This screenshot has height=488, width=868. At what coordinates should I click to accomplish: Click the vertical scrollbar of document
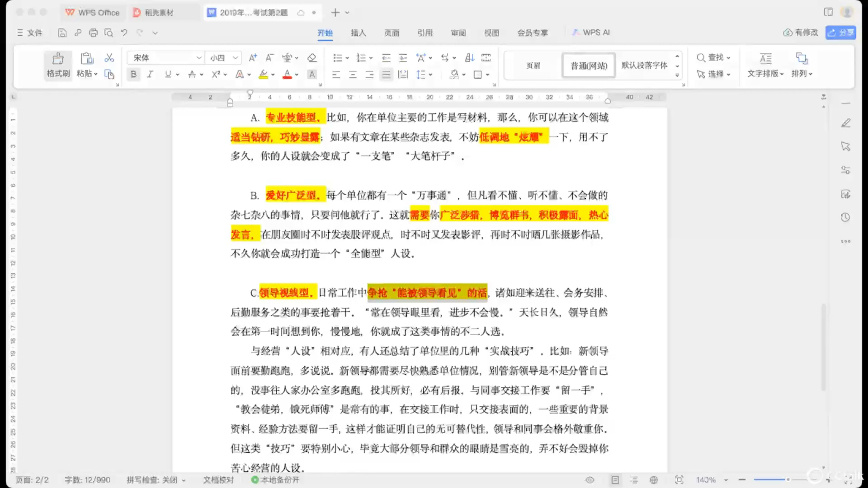point(823,347)
